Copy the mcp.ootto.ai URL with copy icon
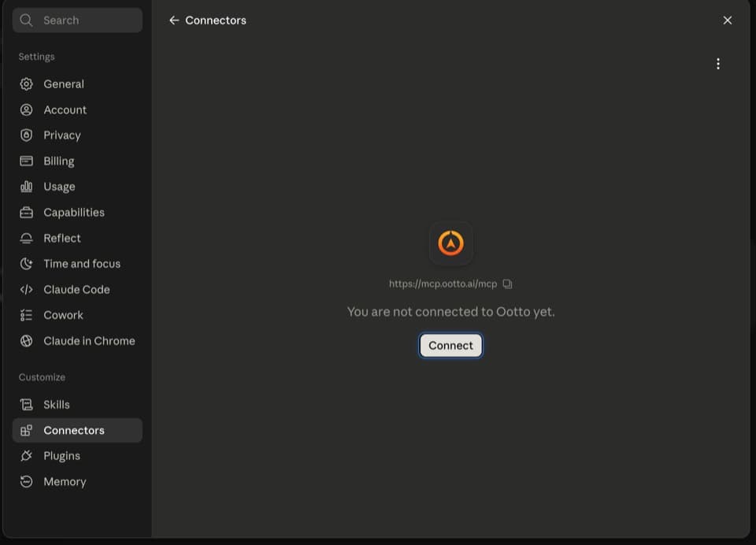Viewport: 756px width, 545px height. 507,284
